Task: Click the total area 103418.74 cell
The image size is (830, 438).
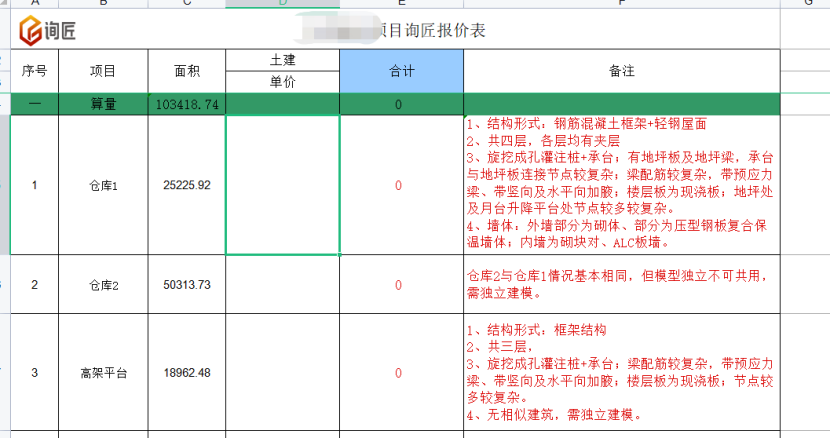Action: (x=186, y=104)
